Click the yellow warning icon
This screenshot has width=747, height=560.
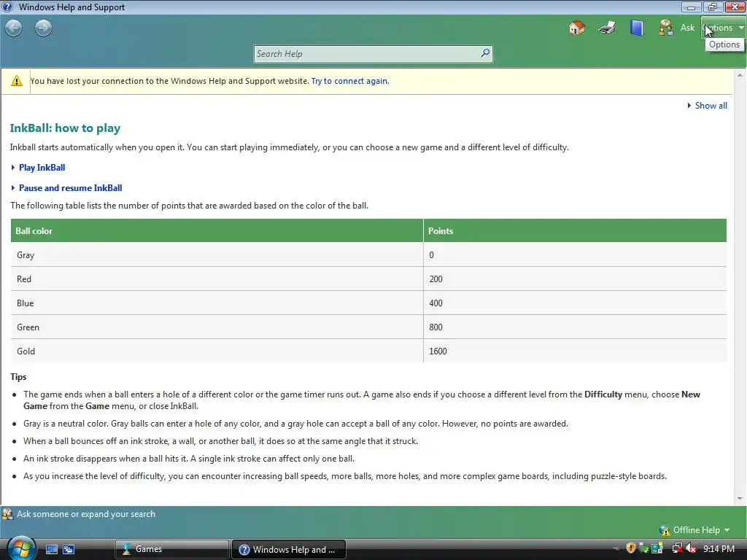click(17, 81)
